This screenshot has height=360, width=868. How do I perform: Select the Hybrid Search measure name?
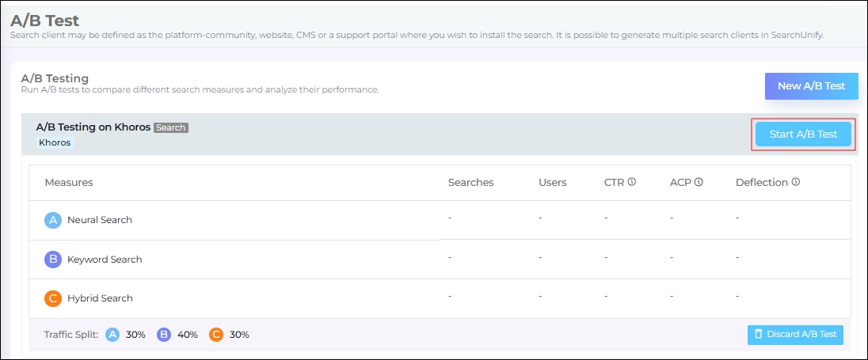(x=100, y=298)
